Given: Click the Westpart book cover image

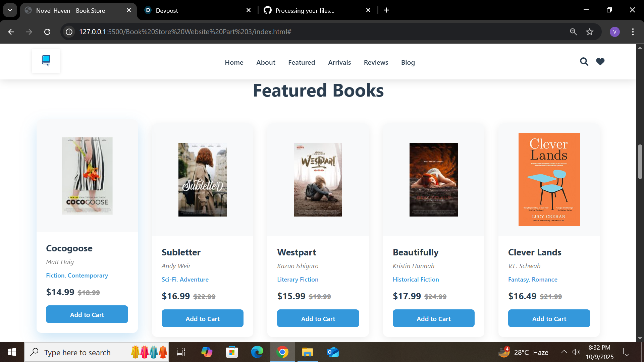Looking at the screenshot, I should (x=318, y=180).
